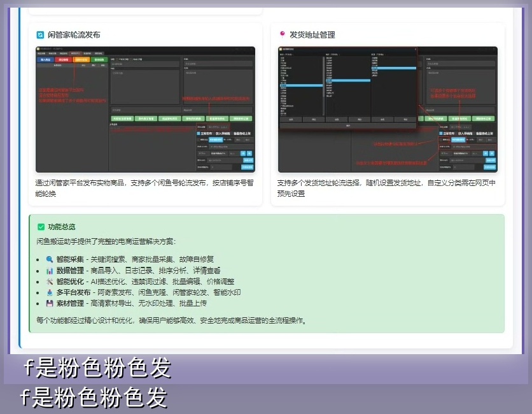Open the 闲管家轮流发布 screenshot image
Screen dimensions: 532x414
145,109
